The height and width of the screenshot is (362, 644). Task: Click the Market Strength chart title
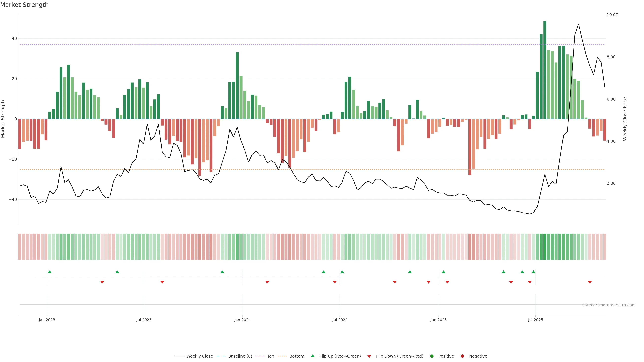(x=24, y=5)
